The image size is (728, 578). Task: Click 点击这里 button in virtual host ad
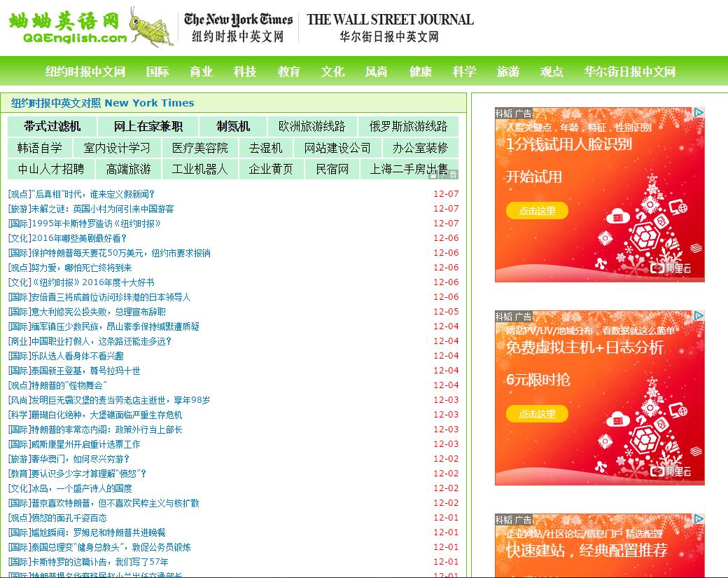(537, 414)
